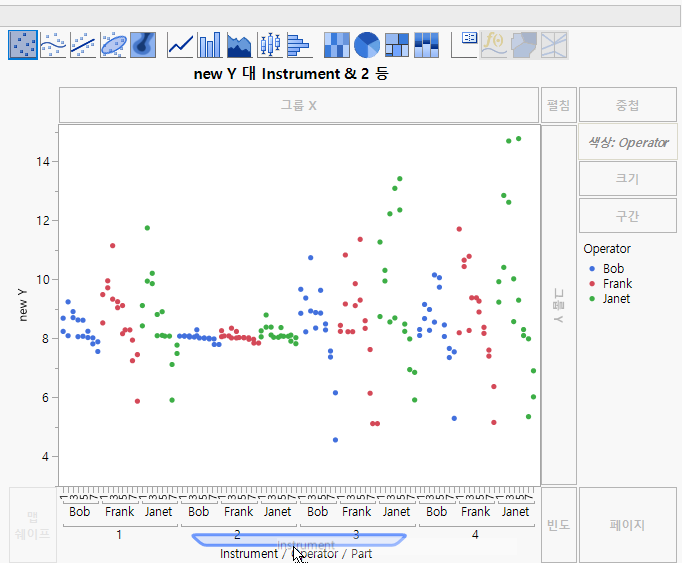Select the Janet legend entry

pyautogui.click(x=617, y=299)
